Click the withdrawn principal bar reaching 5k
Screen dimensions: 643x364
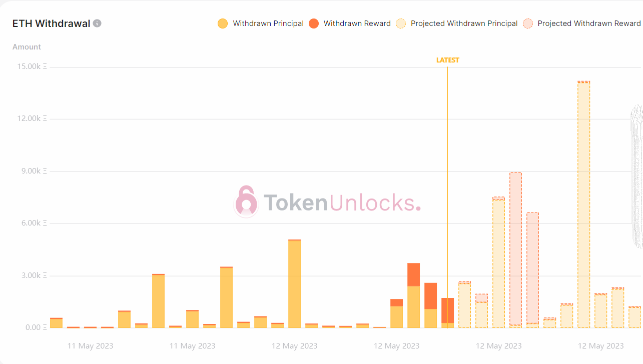[294, 284]
